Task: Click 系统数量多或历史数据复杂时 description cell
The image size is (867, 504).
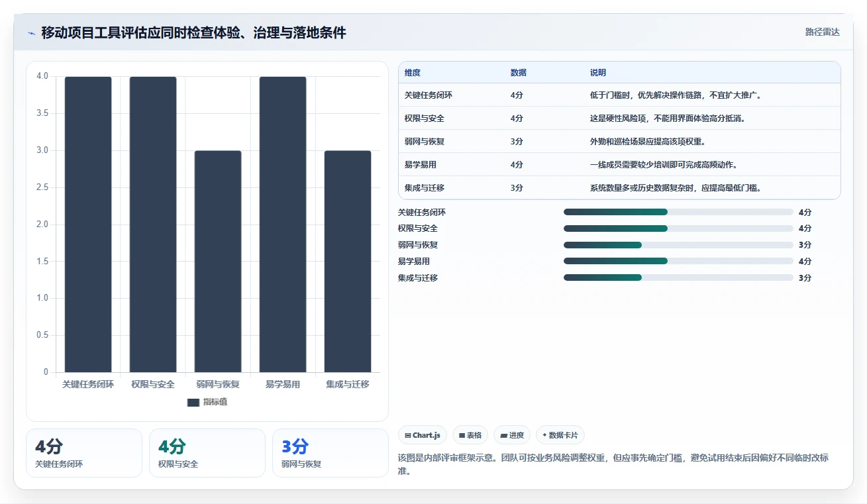Action: (x=676, y=188)
